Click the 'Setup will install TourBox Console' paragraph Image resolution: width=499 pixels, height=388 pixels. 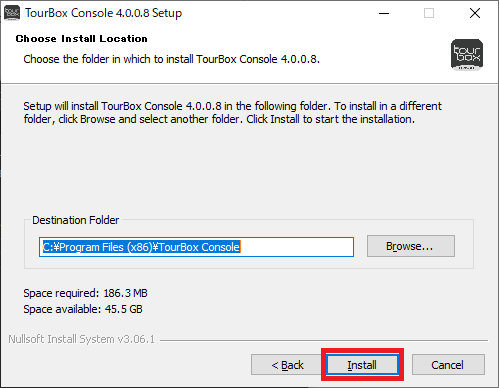(x=232, y=112)
